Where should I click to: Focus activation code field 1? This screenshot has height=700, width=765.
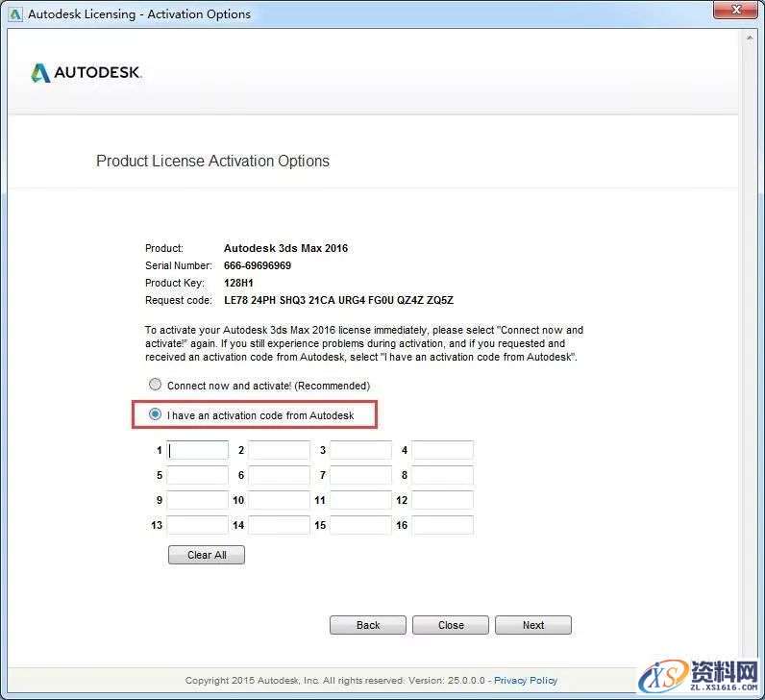pyautogui.click(x=198, y=450)
